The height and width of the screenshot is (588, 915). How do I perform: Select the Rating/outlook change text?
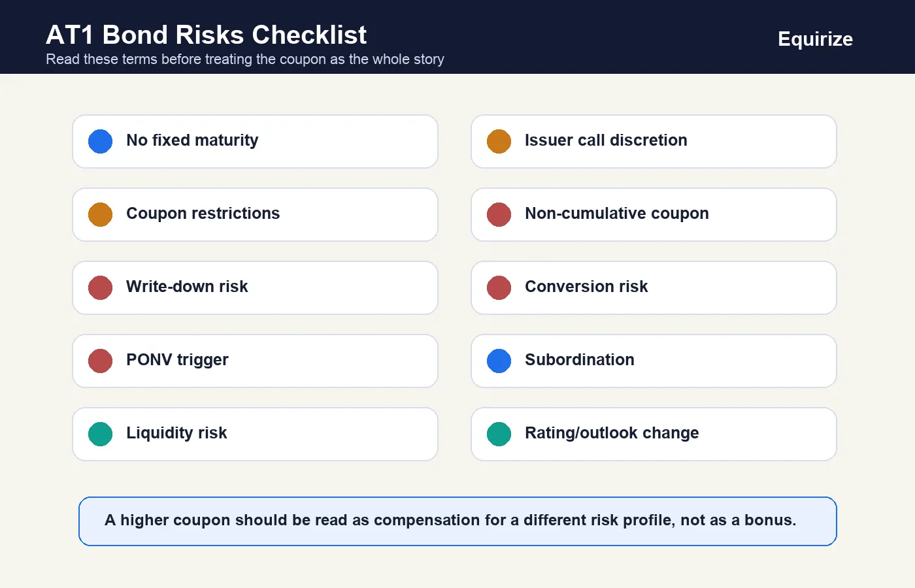click(612, 433)
